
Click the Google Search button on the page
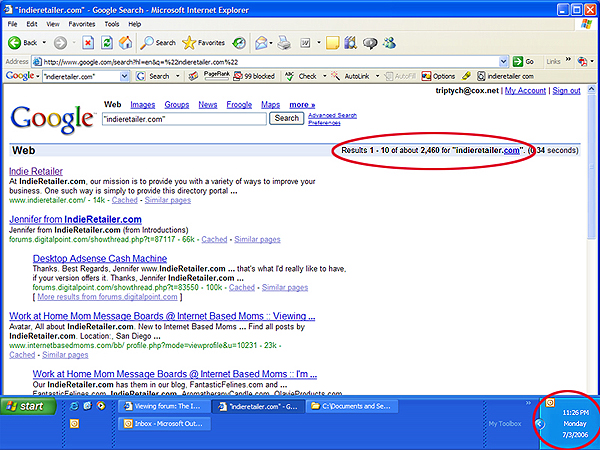(287, 118)
